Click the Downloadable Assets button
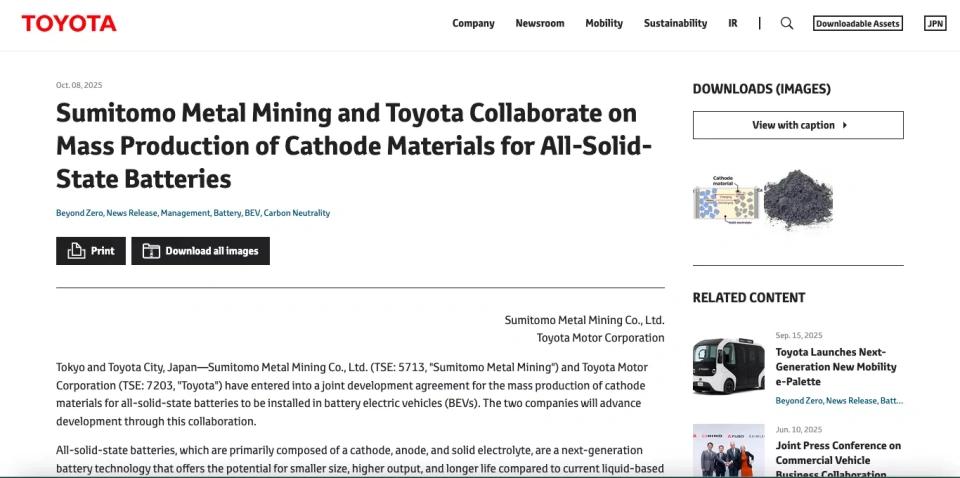 (x=857, y=23)
